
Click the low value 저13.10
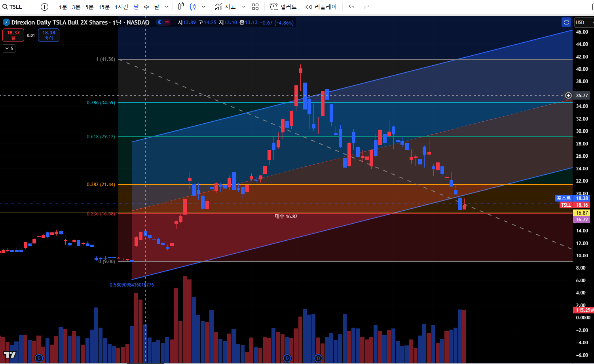point(228,23)
